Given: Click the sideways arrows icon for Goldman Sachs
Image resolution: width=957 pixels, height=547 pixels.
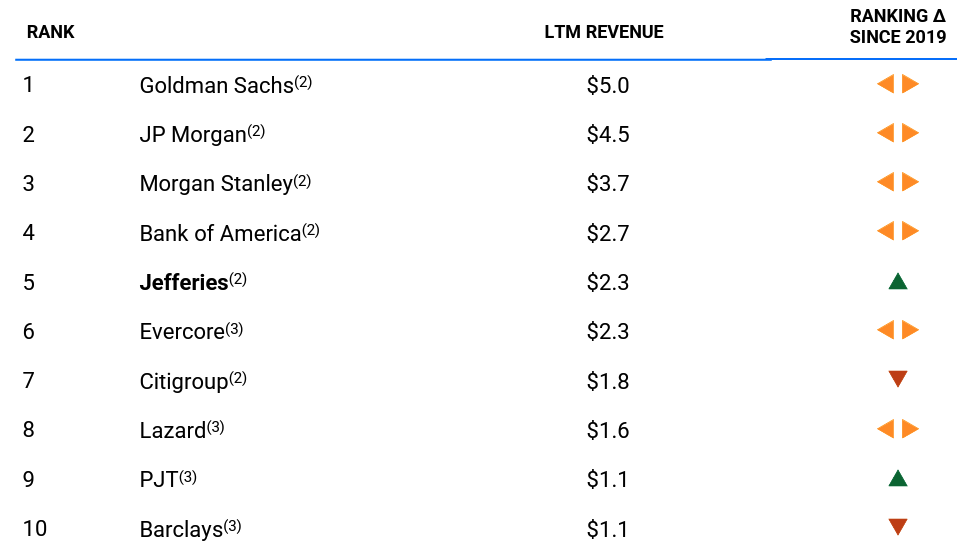Looking at the screenshot, I should [897, 84].
